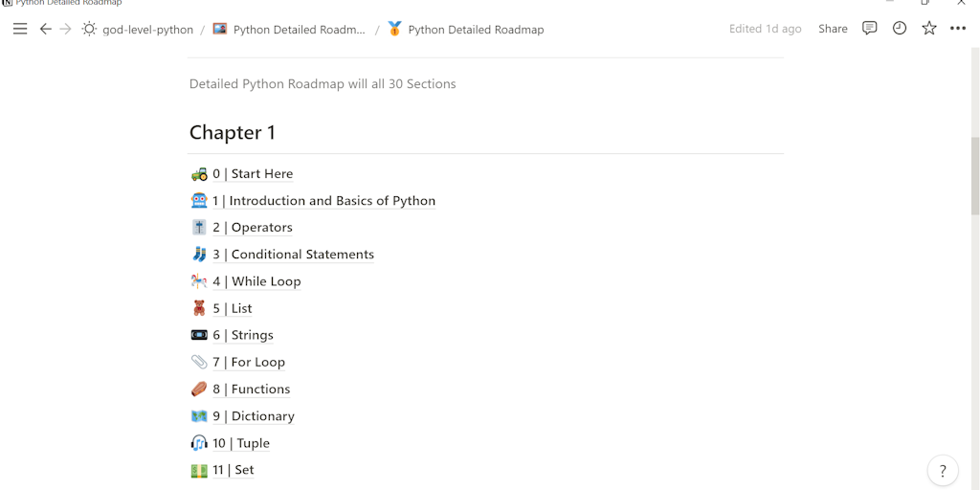Open the help question mark button
980x490 pixels.
click(943, 471)
